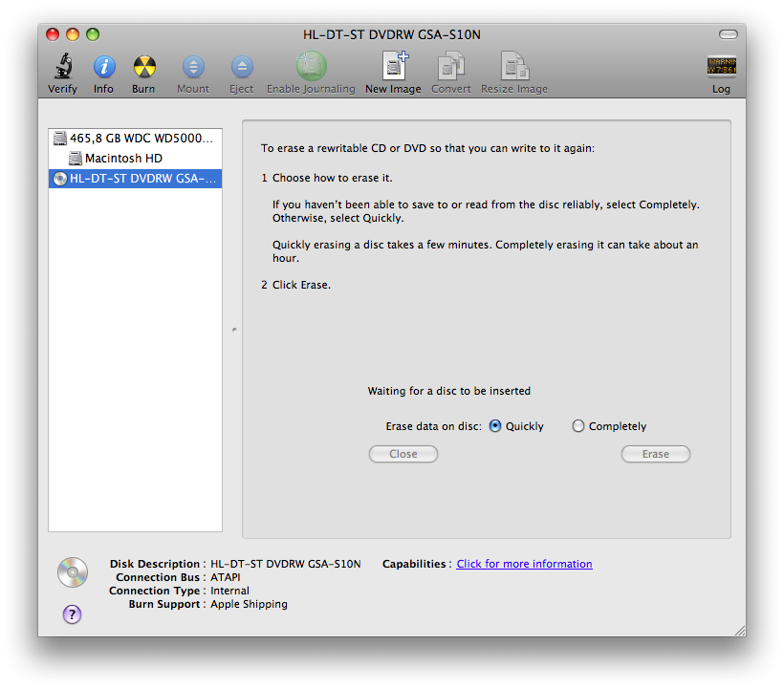
Task: Select HL-DT-ST DVDRW GSA drive in sidebar
Action: tap(135, 179)
